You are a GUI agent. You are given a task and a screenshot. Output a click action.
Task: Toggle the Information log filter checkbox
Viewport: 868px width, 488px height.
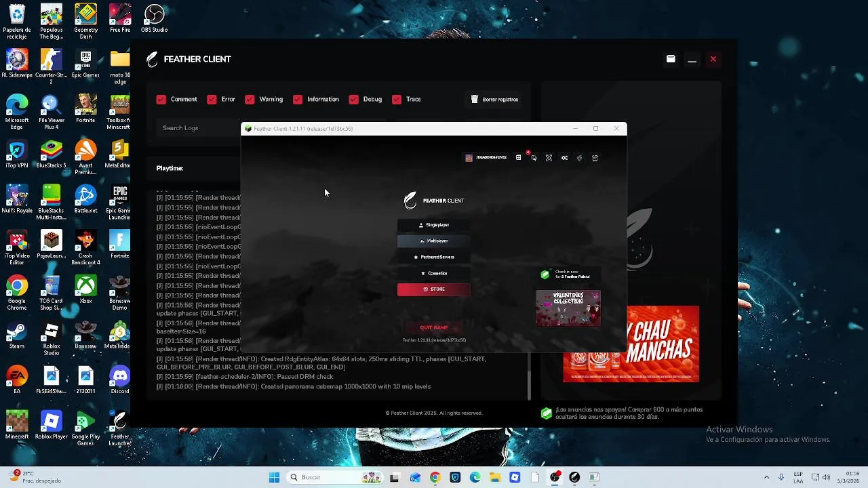(x=298, y=100)
